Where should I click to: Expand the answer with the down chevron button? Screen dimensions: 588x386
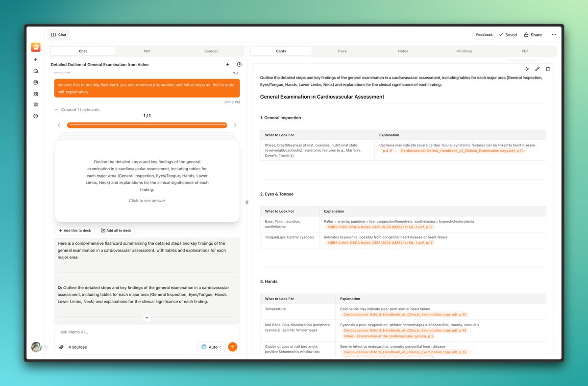point(147,318)
